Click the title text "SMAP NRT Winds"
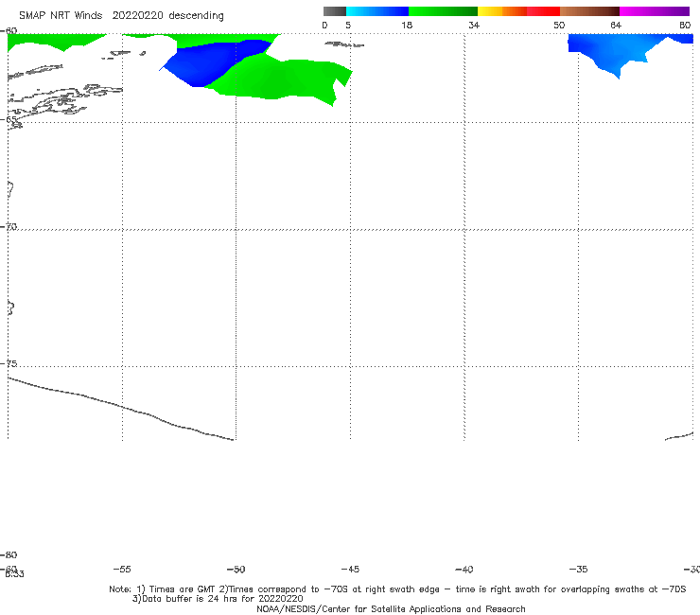Viewport: 700px width, 615px height. [x=61, y=15]
